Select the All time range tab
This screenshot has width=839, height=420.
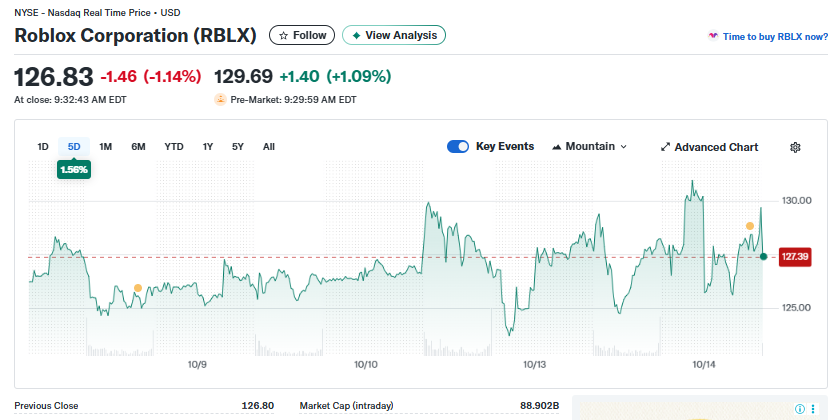click(x=269, y=147)
